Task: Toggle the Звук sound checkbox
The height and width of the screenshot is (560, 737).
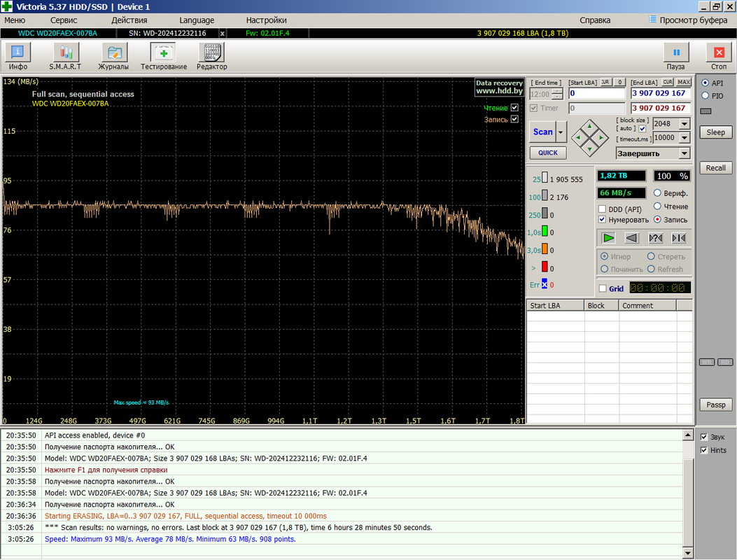Action: click(x=703, y=437)
